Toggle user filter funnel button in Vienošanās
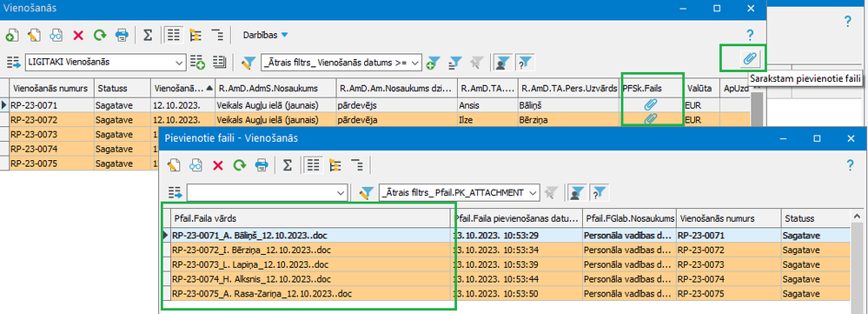Viewport: 868px width, 314px height. (502, 63)
